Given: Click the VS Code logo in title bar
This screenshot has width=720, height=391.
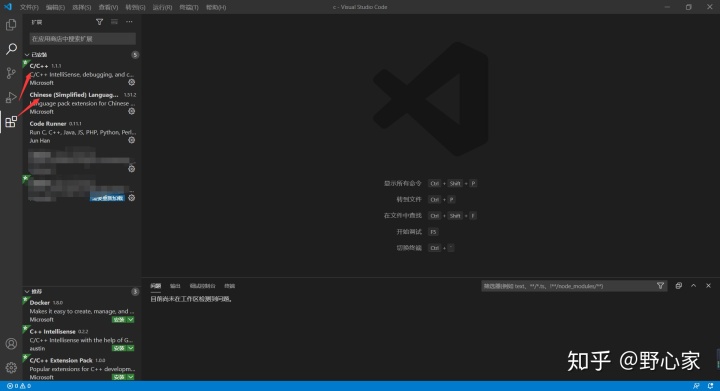Looking at the screenshot, I should click(8, 7).
